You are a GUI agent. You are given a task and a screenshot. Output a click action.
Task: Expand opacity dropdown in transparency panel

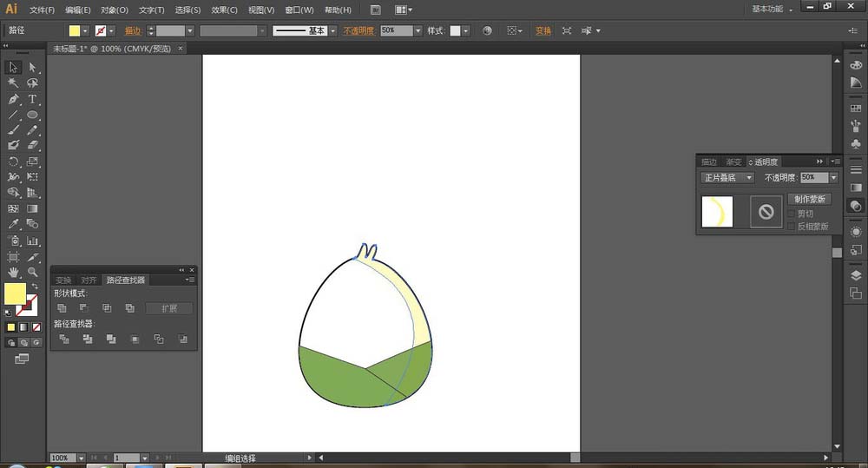point(833,177)
